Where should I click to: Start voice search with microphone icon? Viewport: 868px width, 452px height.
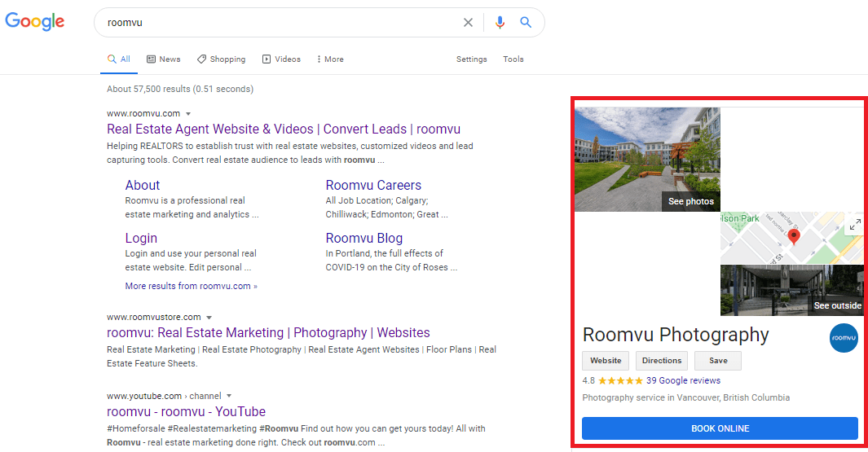point(500,23)
